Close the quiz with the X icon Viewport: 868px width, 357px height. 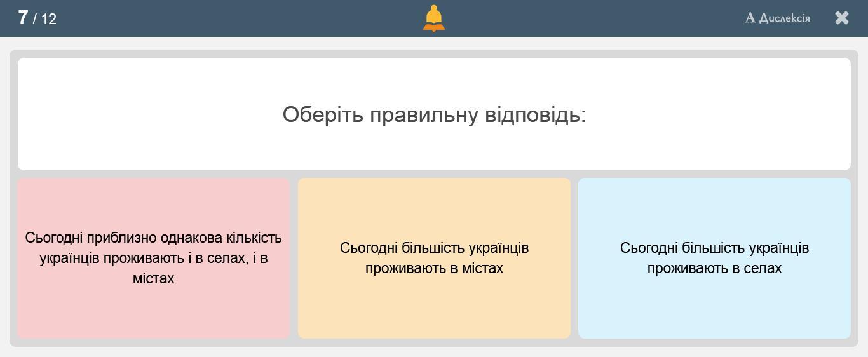(x=842, y=18)
